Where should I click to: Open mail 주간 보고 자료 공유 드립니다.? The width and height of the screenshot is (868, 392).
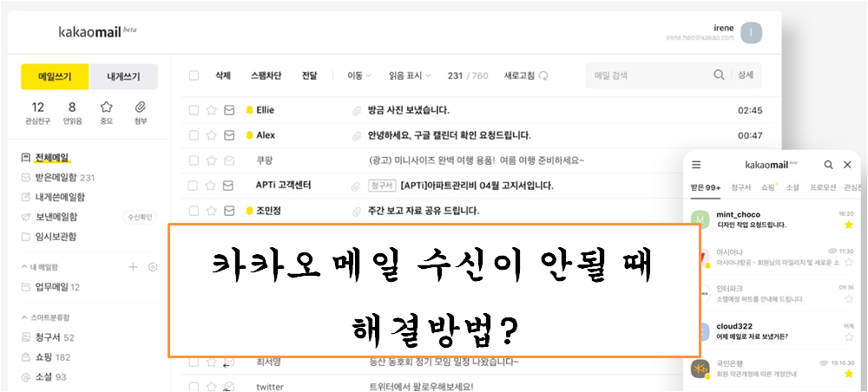click(x=424, y=211)
